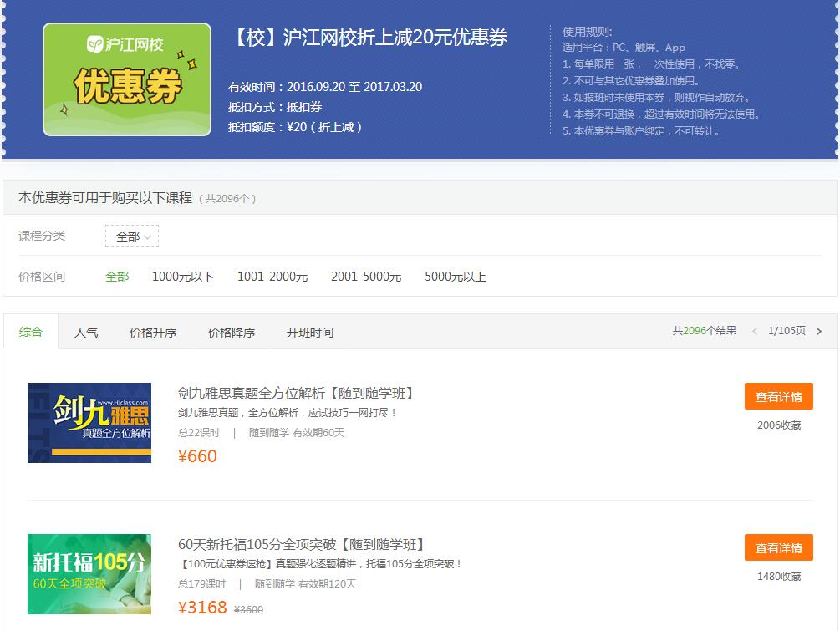Screen dimensions: 840x631
Task: Click rule 5 本优惠券与账户绑定 text
Action: click(641, 130)
